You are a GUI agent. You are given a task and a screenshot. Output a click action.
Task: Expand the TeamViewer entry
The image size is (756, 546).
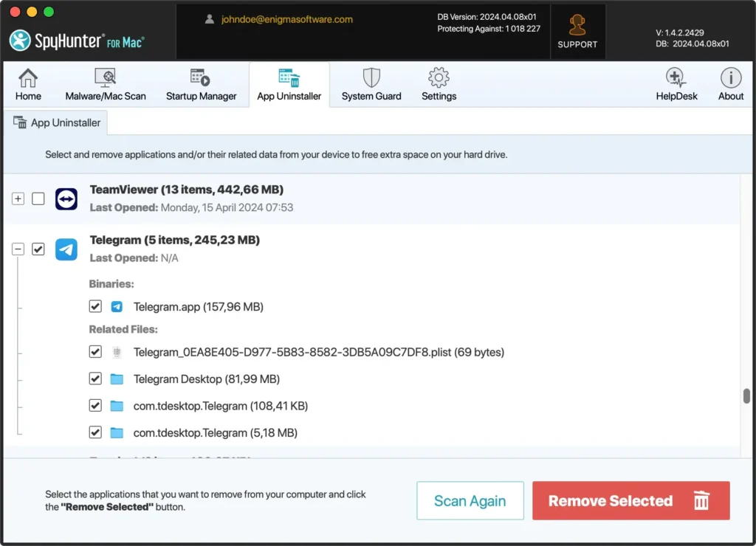coord(18,198)
